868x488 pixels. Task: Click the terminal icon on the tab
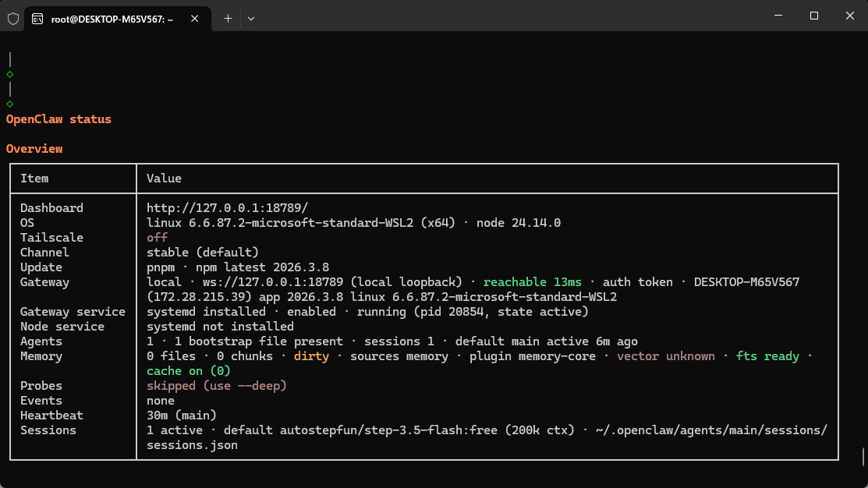(x=37, y=19)
